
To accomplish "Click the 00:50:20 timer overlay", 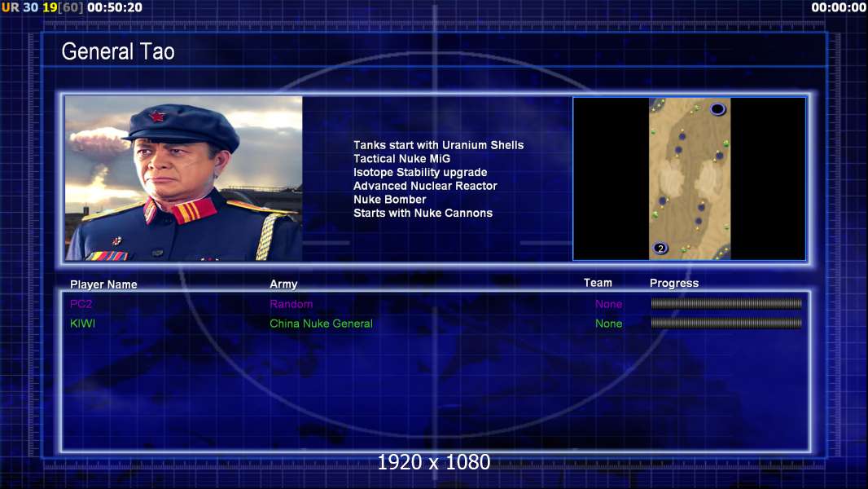I will coord(115,7).
